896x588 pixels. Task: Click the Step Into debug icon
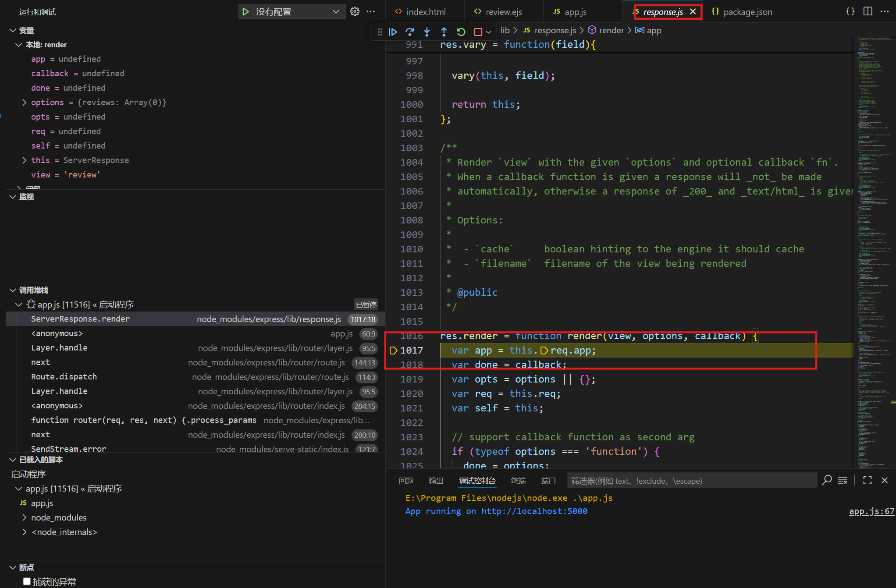point(427,32)
